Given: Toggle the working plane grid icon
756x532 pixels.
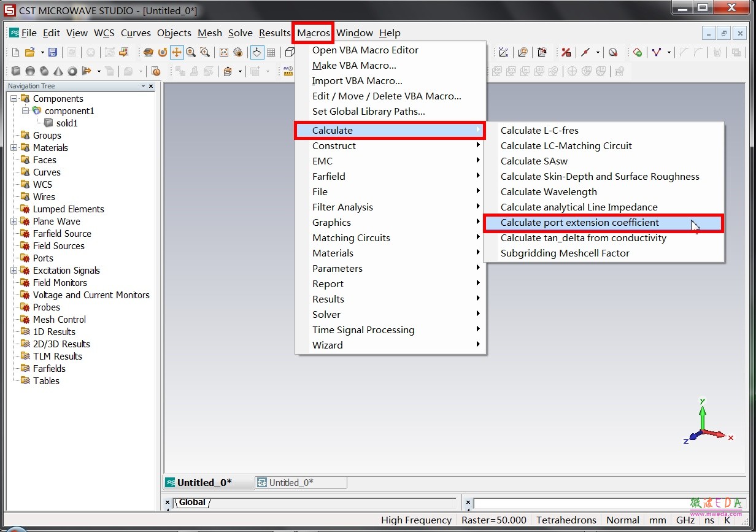Looking at the screenshot, I should click(x=272, y=53).
